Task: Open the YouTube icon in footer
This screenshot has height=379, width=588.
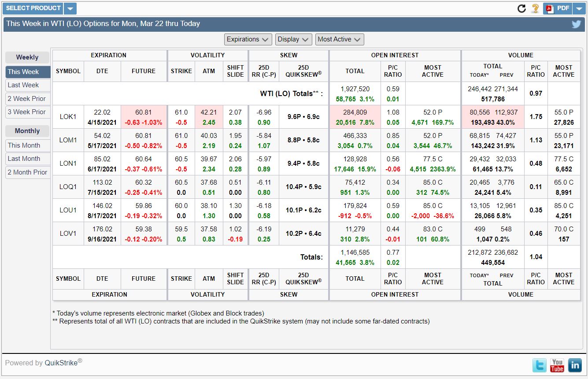Action: [557, 365]
